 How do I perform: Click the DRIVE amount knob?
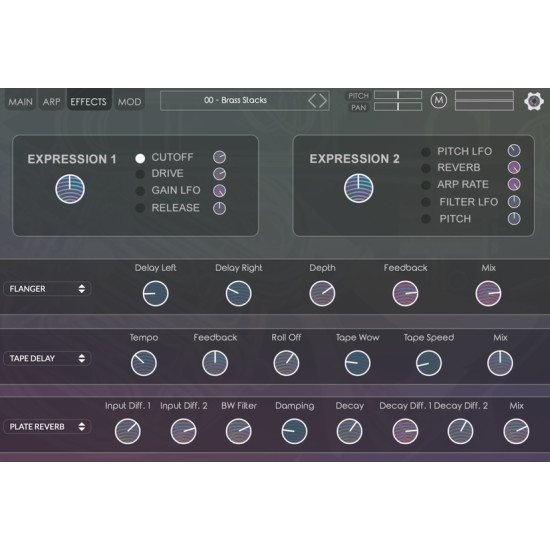tap(219, 174)
